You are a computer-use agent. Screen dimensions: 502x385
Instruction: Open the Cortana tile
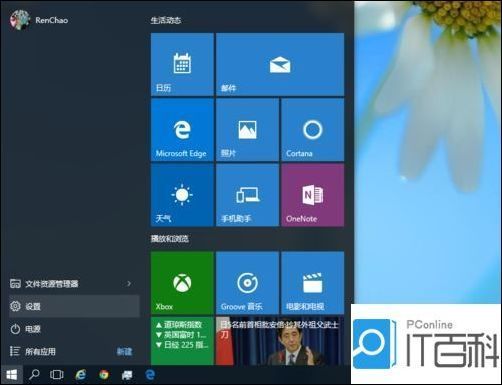point(313,130)
